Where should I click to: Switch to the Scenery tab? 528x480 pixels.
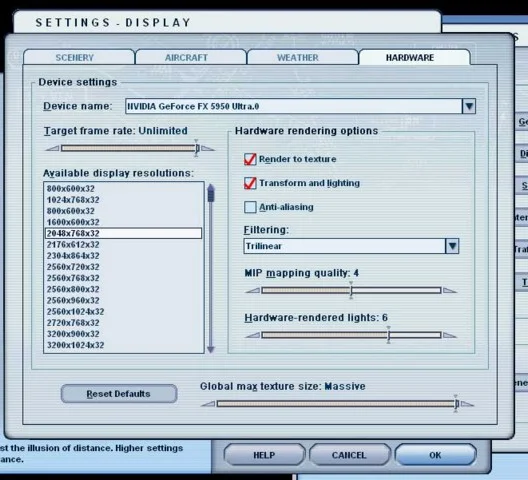click(75, 58)
